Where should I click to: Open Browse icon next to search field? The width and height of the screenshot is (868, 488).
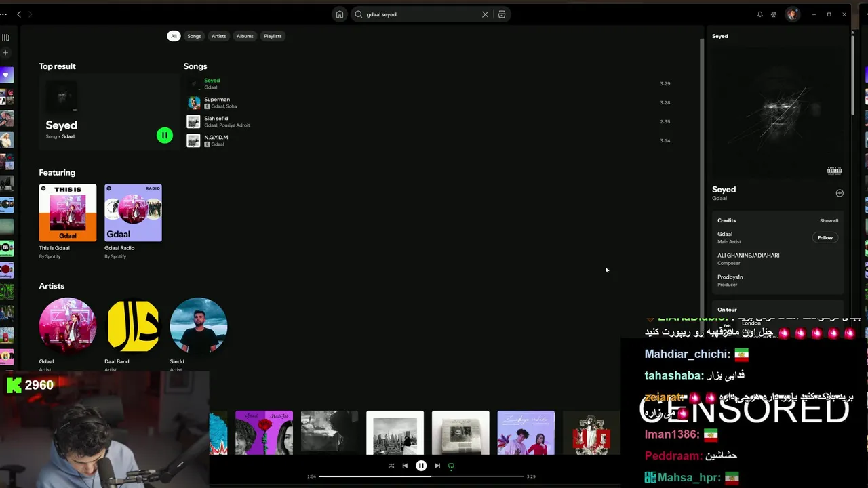click(x=502, y=14)
